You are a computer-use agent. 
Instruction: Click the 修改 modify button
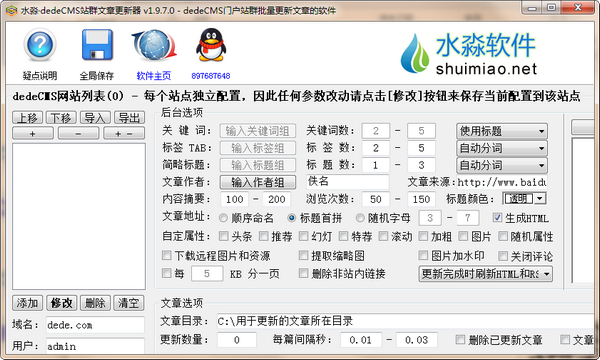62,303
